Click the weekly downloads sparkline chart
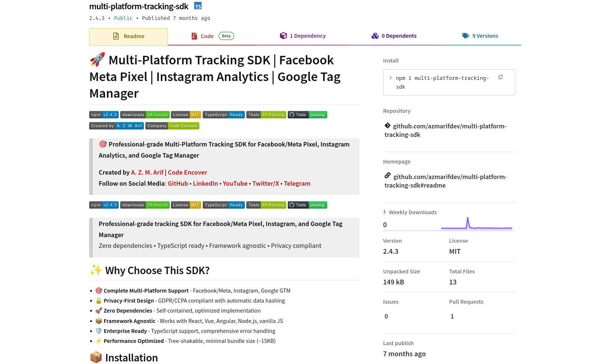 [x=476, y=224]
